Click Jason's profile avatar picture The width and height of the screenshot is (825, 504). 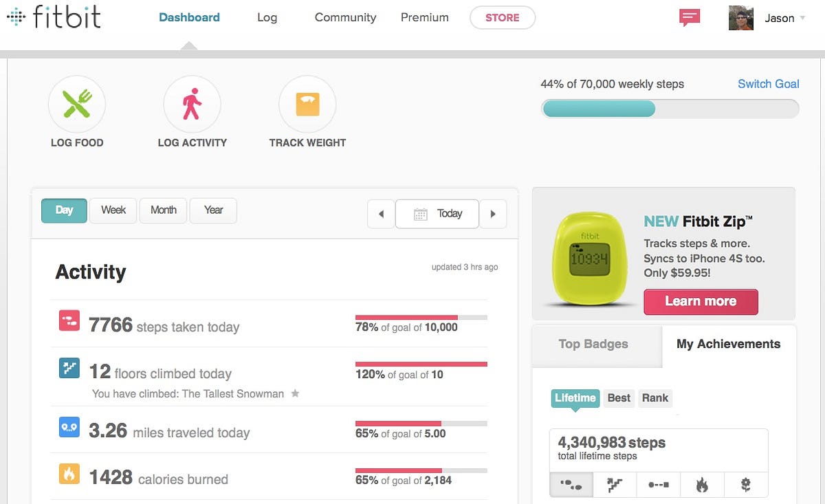pyautogui.click(x=741, y=18)
